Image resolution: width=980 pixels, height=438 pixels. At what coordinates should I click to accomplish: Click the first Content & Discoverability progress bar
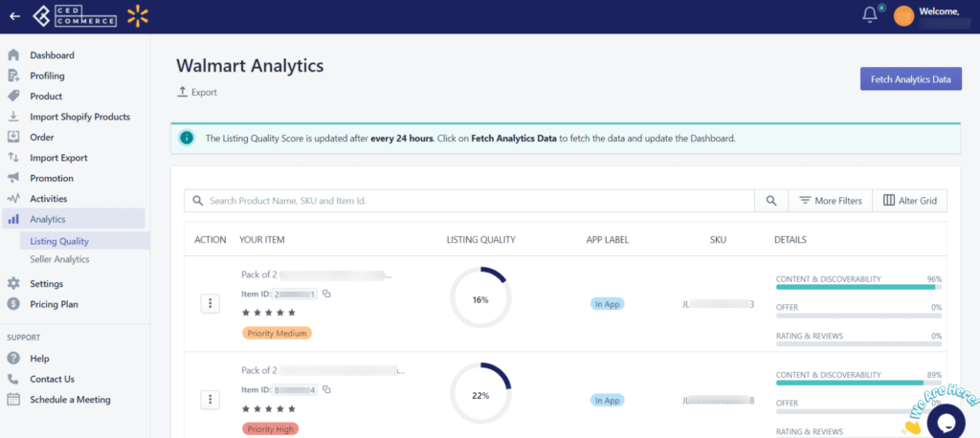coord(858,287)
